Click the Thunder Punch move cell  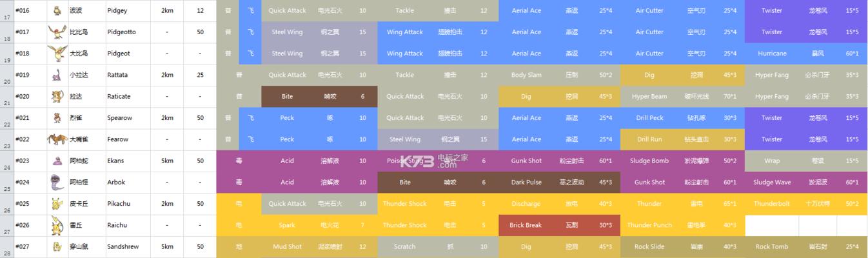[649, 225]
